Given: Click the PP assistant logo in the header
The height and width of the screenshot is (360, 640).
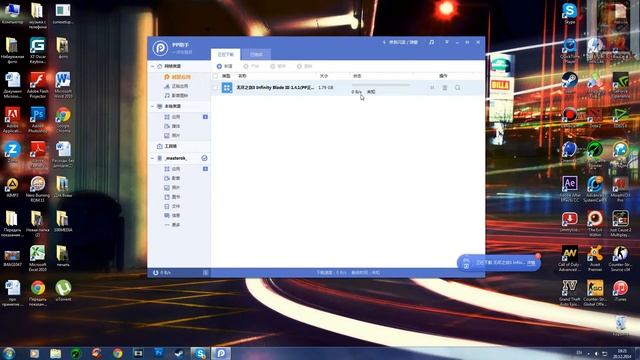Looking at the screenshot, I should [160, 48].
